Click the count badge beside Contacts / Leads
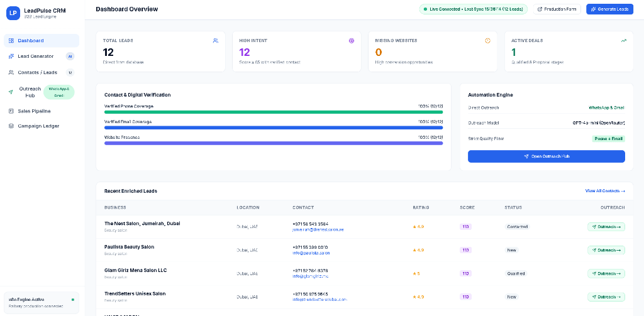 click(70, 73)
